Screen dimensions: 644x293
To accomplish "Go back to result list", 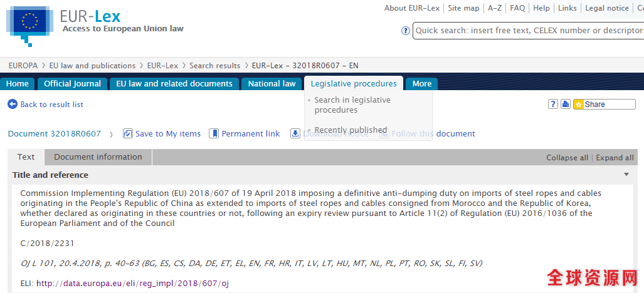I will point(52,105).
